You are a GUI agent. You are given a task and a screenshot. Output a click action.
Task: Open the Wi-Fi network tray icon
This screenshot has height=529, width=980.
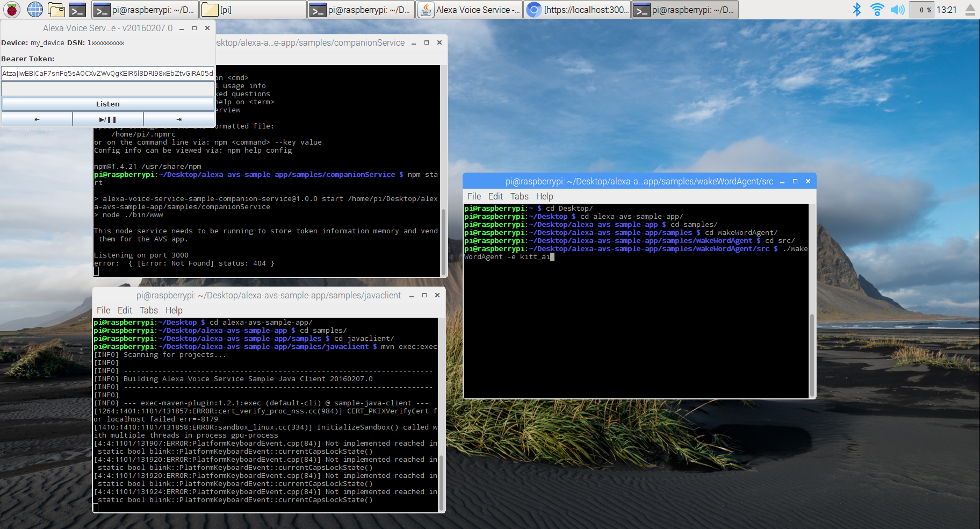tap(877, 9)
